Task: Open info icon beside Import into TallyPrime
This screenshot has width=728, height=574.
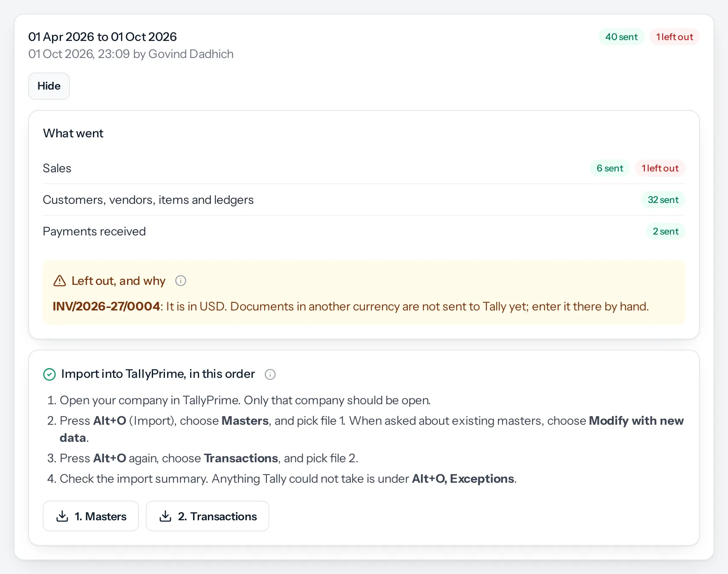Action: [x=270, y=374]
